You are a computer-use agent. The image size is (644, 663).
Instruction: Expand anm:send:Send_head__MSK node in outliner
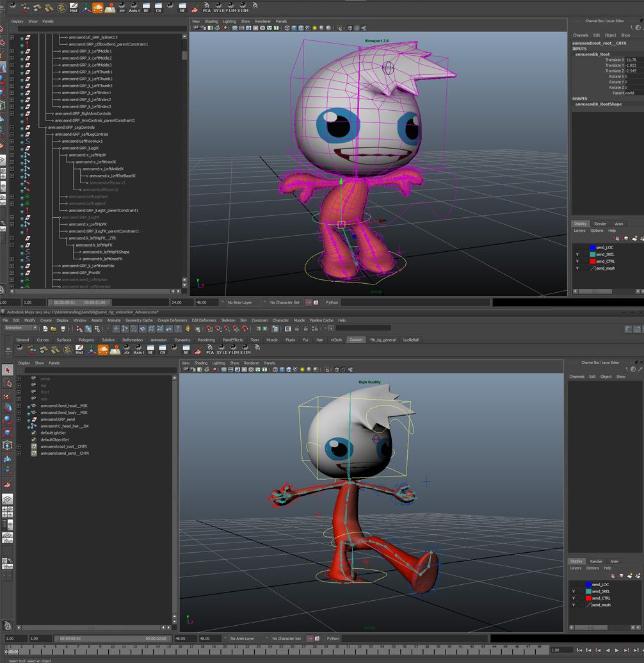[x=19, y=406]
